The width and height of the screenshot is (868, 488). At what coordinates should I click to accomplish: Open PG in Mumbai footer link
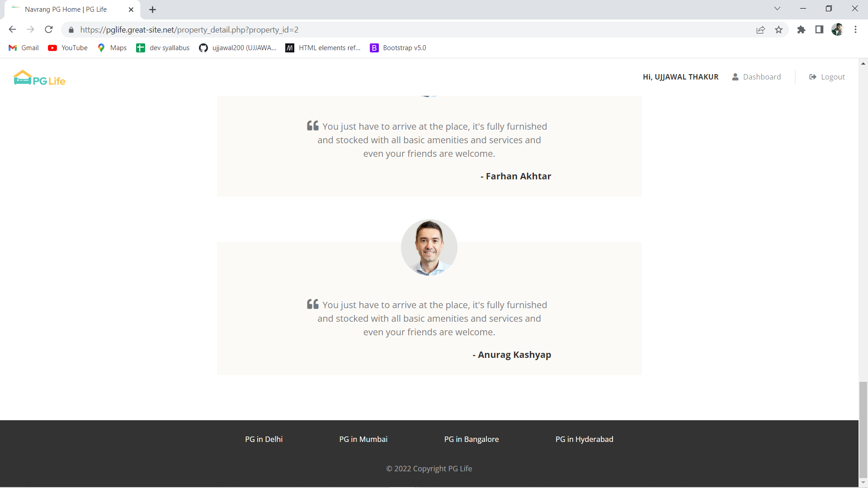[363, 439]
